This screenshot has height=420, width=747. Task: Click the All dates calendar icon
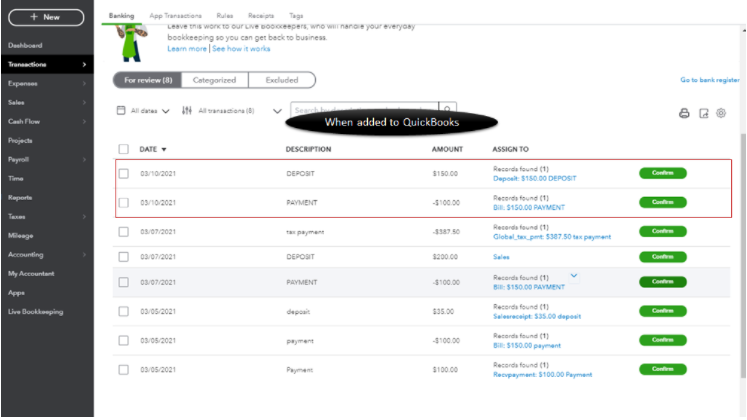click(121, 110)
